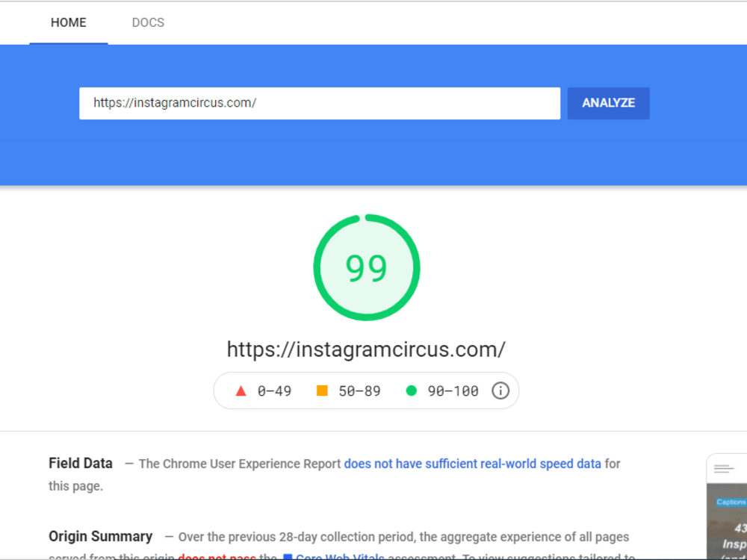Screen dimensions: 747x560
Task: Click the ANALYZE button
Action: 608,103
